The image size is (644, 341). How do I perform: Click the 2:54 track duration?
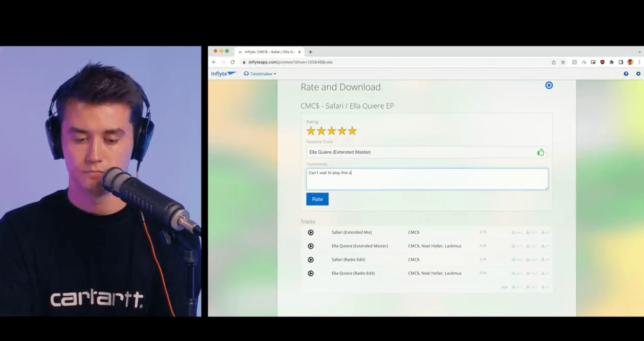pyautogui.click(x=482, y=273)
